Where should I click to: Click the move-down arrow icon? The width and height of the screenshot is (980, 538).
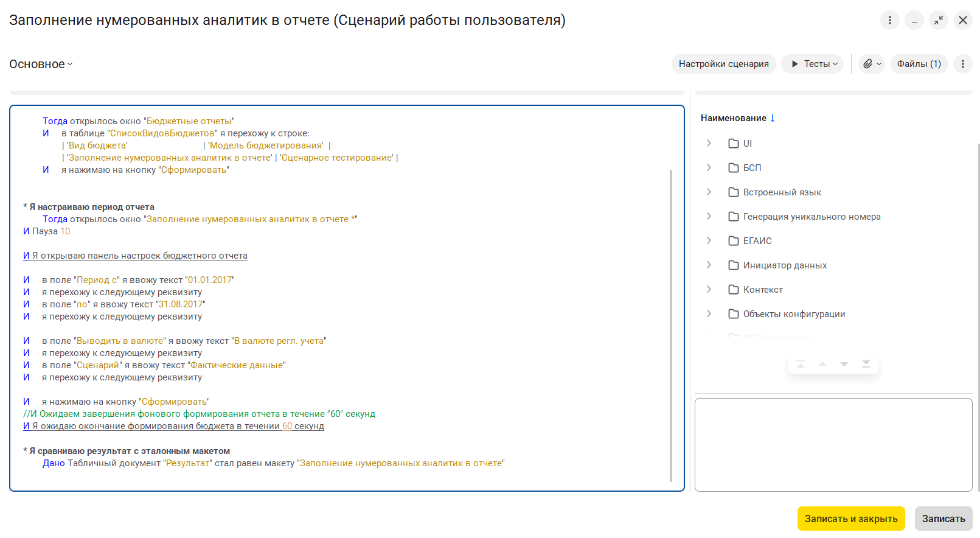(844, 364)
